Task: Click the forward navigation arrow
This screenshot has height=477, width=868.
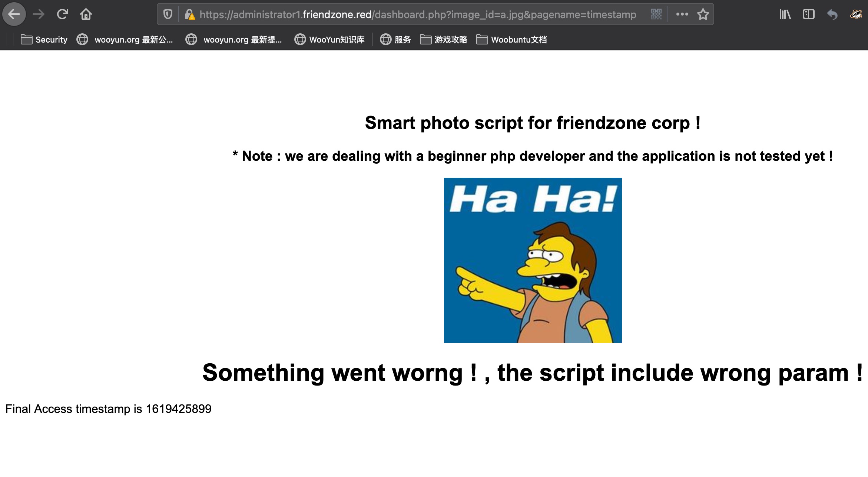Action: pos(39,14)
